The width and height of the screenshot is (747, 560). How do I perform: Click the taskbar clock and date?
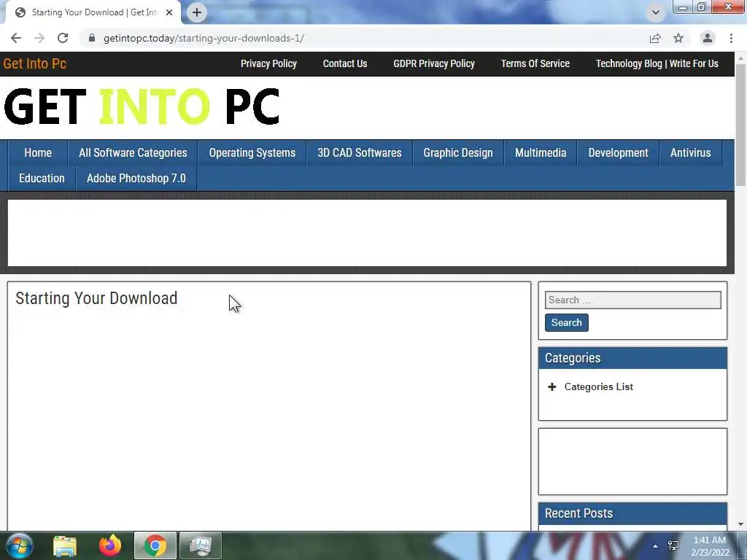710,546
